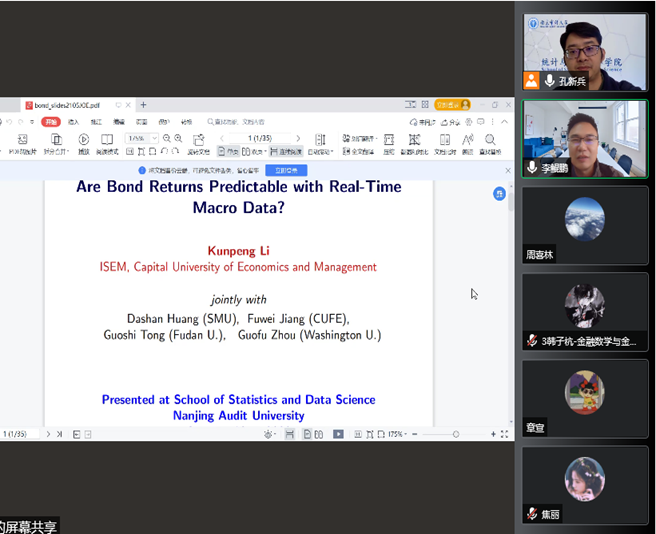
Task: Click the page number input field in the toolbar
Action: coord(261,138)
